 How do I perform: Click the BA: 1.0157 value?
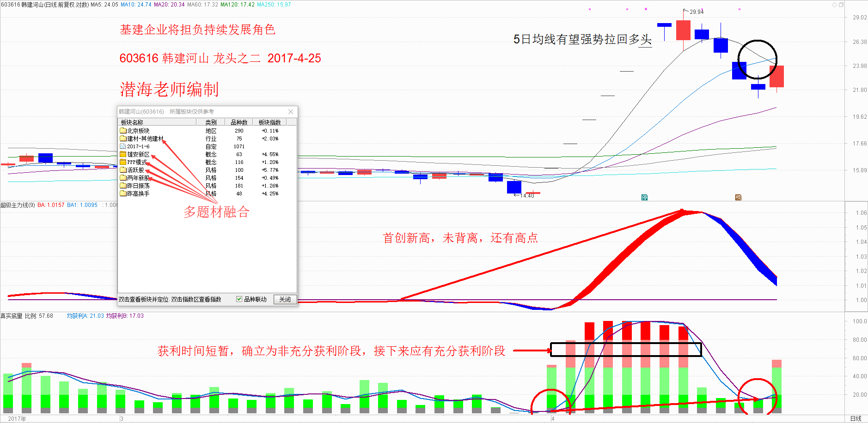[x=51, y=205]
